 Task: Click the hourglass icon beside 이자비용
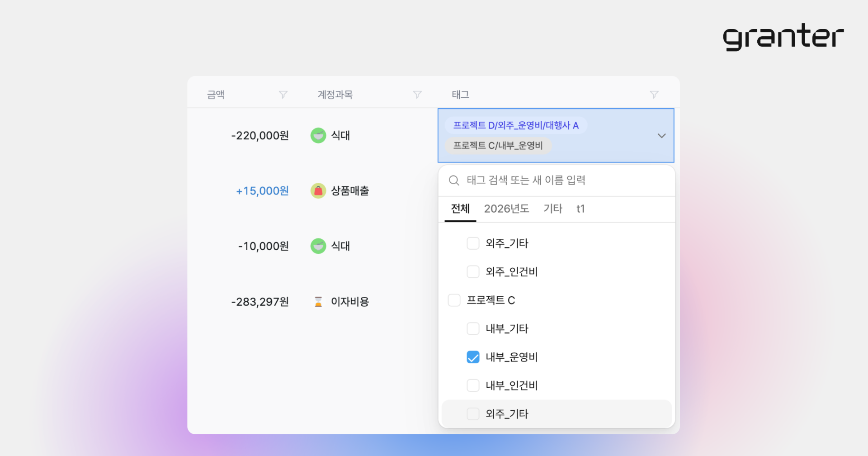[318, 302]
